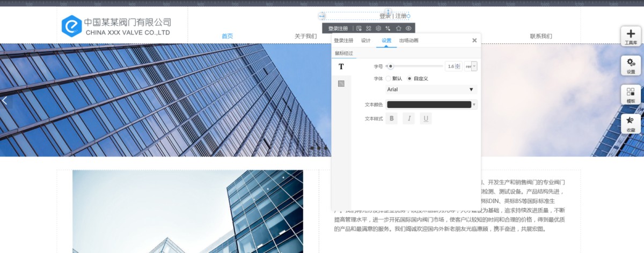644x253 pixels.
Task: Show the previous banner slide
Action: (5, 100)
